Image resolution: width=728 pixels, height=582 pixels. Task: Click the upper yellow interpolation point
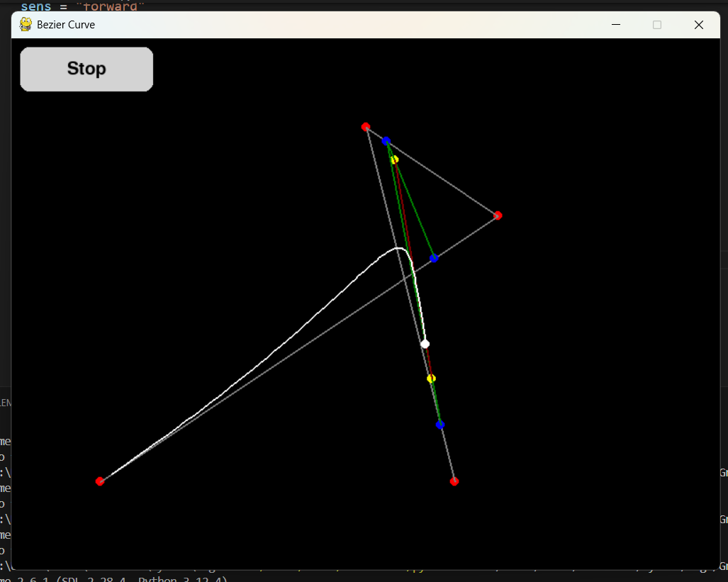coord(394,160)
